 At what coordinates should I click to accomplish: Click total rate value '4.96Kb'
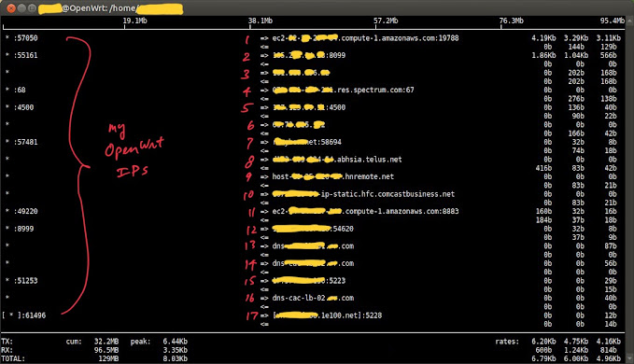click(x=608, y=358)
